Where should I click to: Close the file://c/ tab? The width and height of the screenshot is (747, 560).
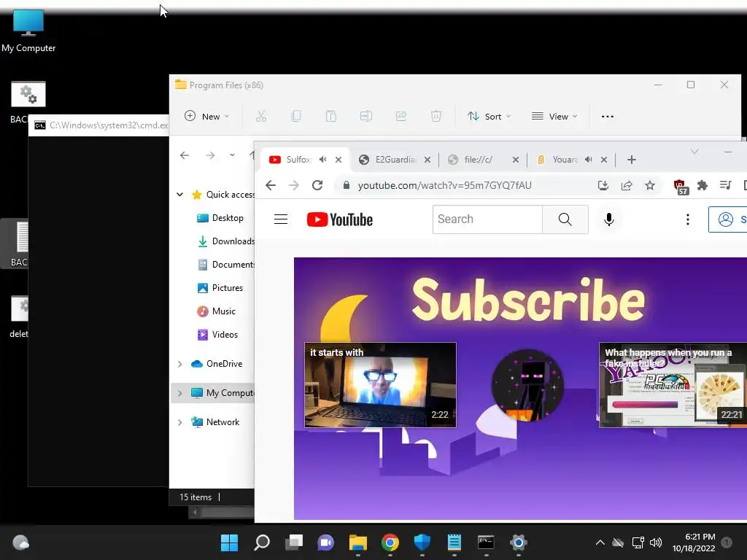tap(516, 160)
